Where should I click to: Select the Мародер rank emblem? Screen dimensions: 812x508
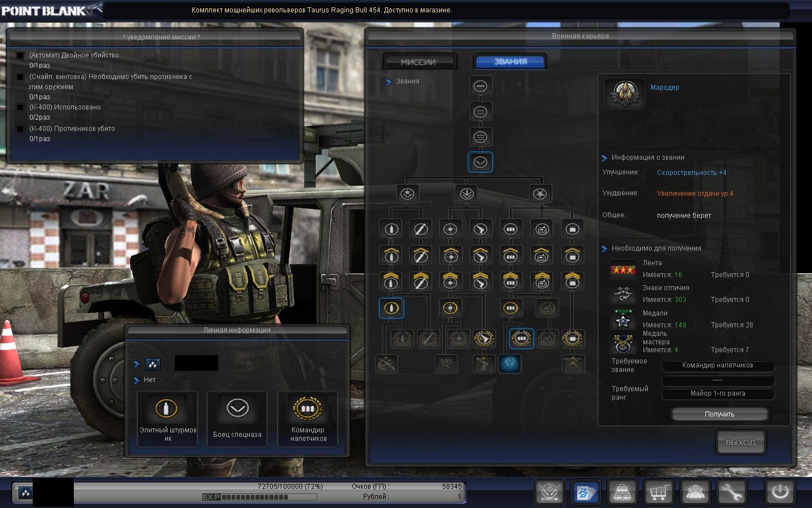click(624, 93)
